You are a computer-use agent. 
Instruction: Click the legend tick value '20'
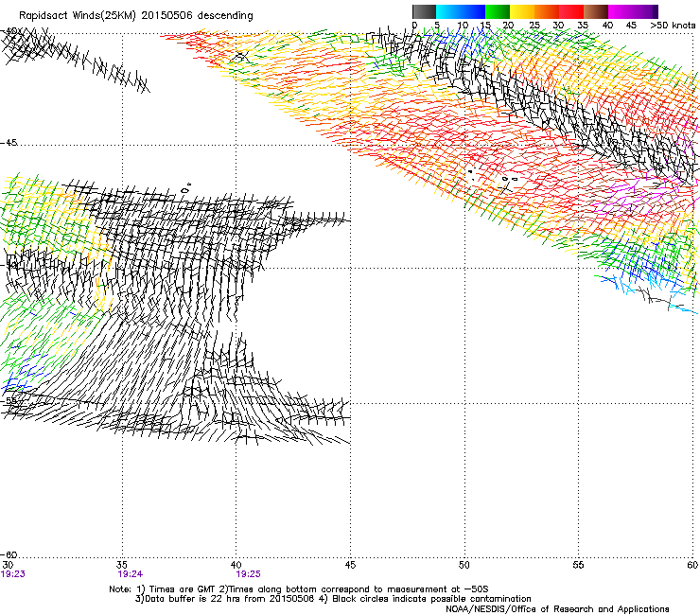click(509, 26)
